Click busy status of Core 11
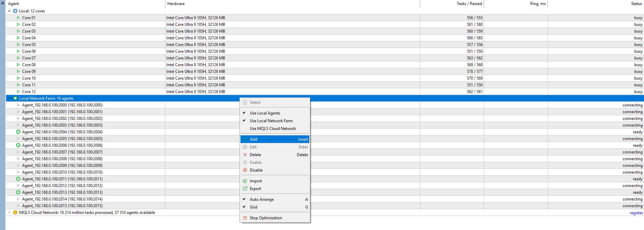Viewport: 644px width, 230px height. pyautogui.click(x=638, y=85)
